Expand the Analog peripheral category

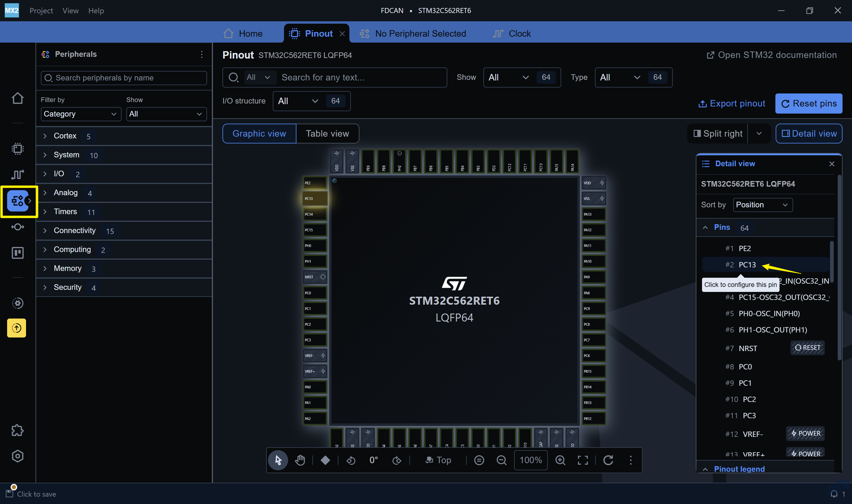pyautogui.click(x=124, y=193)
